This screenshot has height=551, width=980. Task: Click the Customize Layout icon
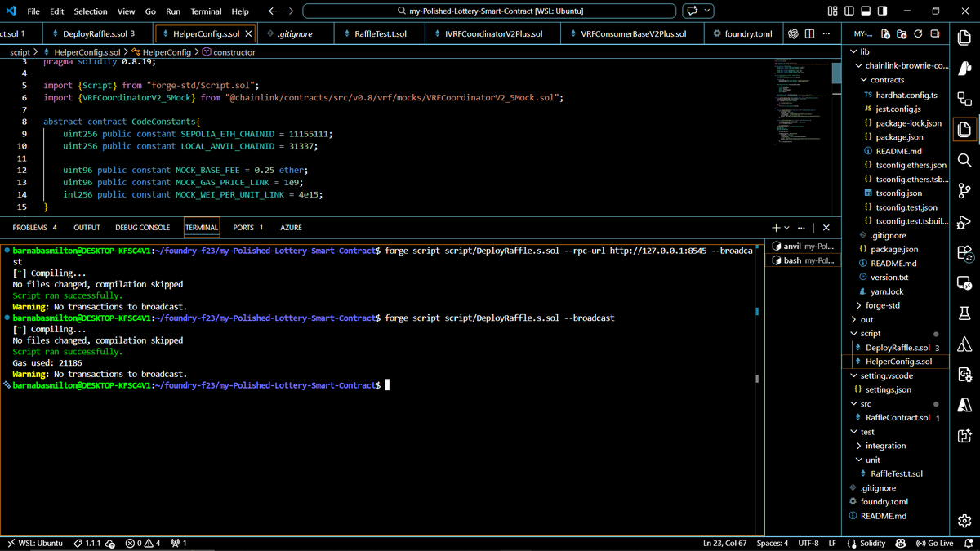click(x=833, y=11)
